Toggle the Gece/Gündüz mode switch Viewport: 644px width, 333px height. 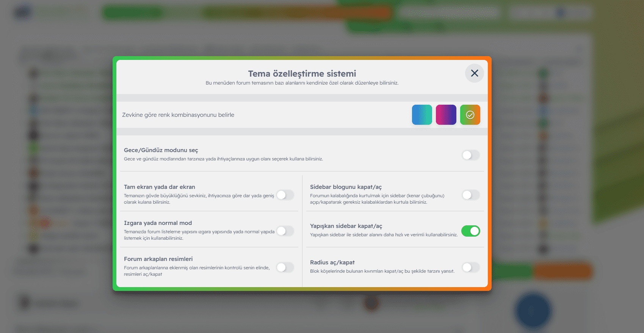[470, 155]
